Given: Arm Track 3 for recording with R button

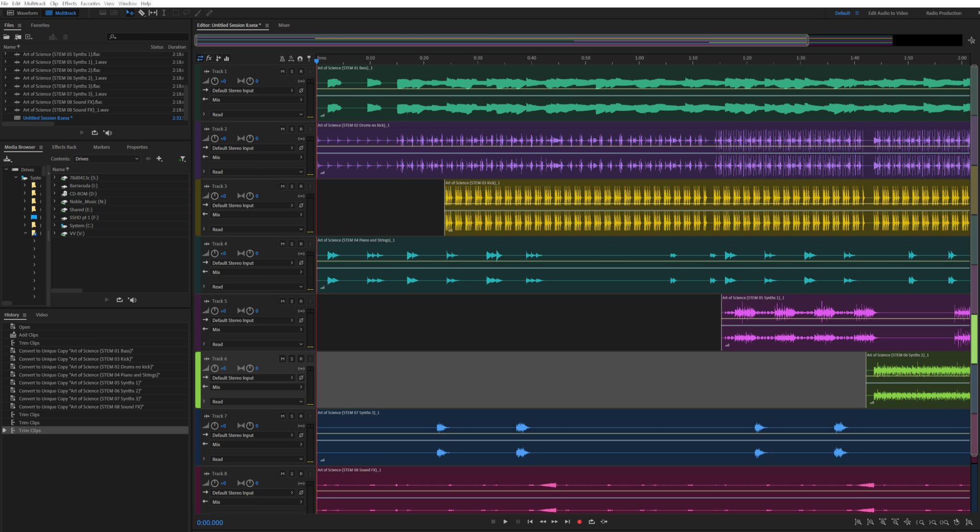Looking at the screenshot, I should 301,186.
